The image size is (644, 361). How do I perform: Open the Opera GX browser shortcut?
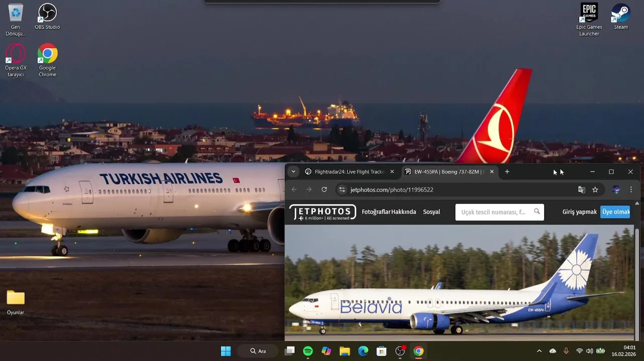[16, 61]
